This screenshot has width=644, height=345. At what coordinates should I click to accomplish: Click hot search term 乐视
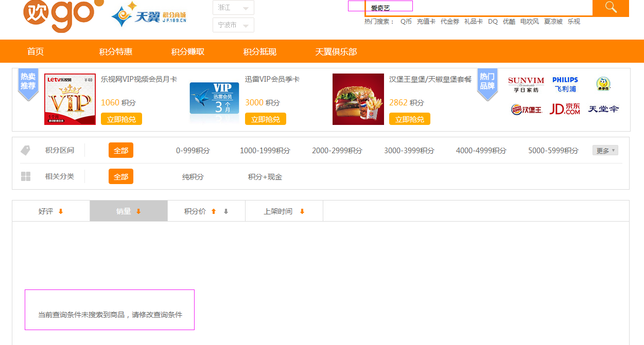click(x=574, y=22)
